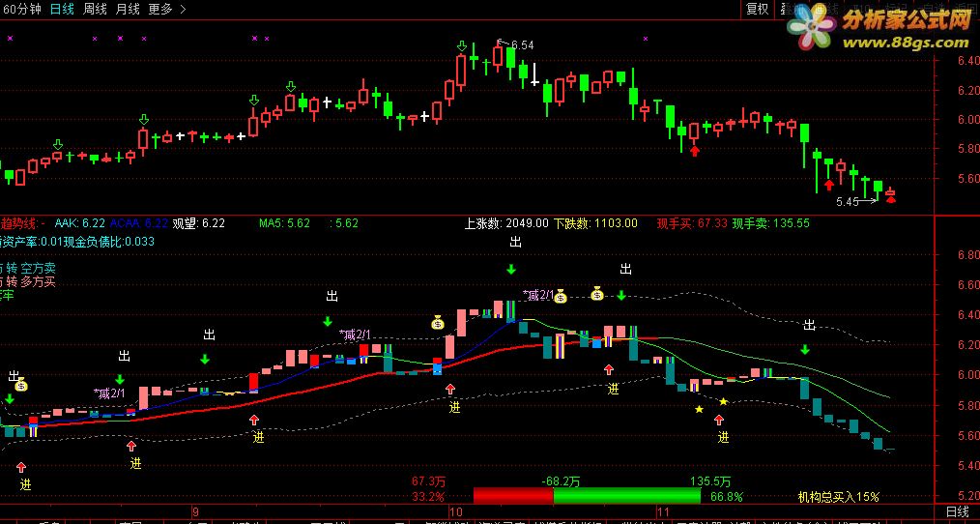The image size is (980, 524).
Task: Click rightmost hollow green down arrow on candlesticks
Action: pos(462,46)
